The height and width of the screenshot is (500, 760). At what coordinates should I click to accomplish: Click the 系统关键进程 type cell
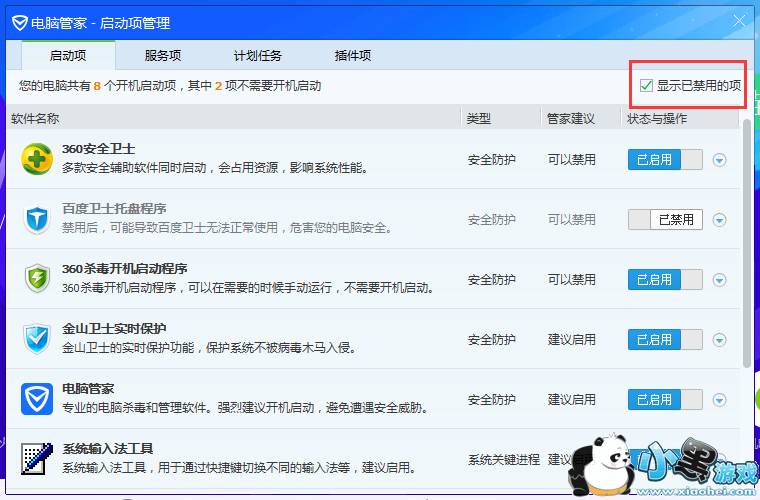coord(504,459)
